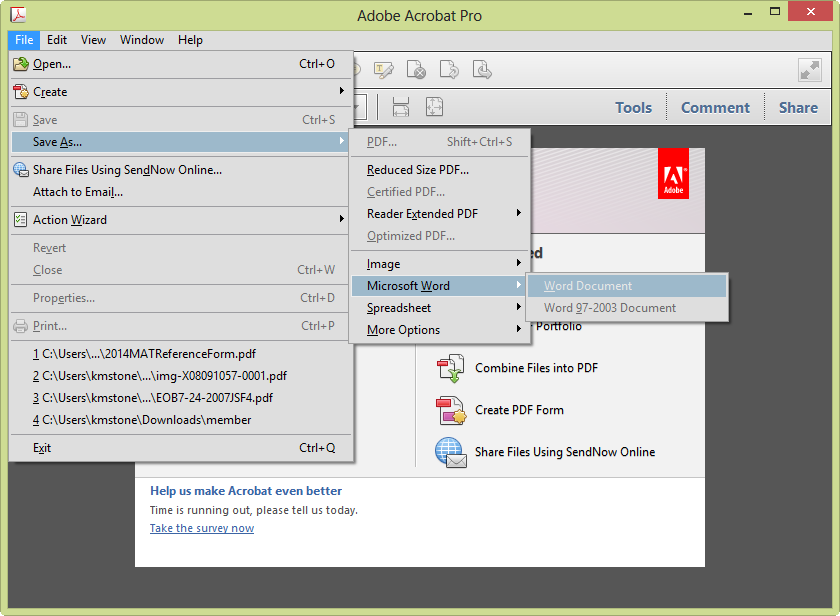The image size is (840, 616).
Task: Click the Acrobat application icon in title bar
Action: click(19, 14)
